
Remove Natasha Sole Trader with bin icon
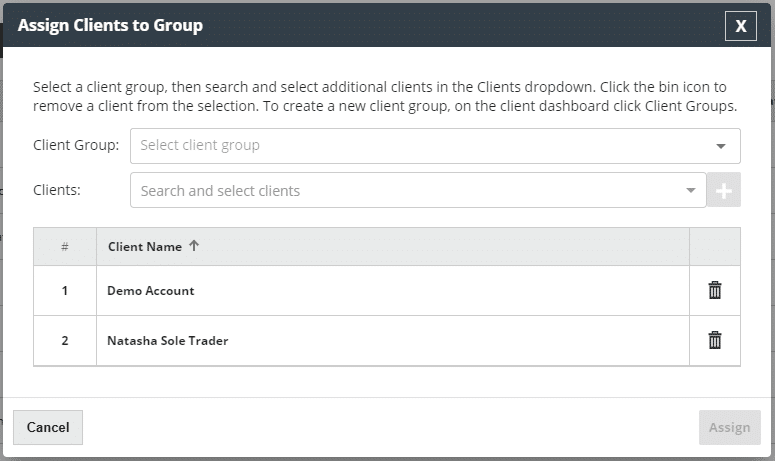click(715, 340)
